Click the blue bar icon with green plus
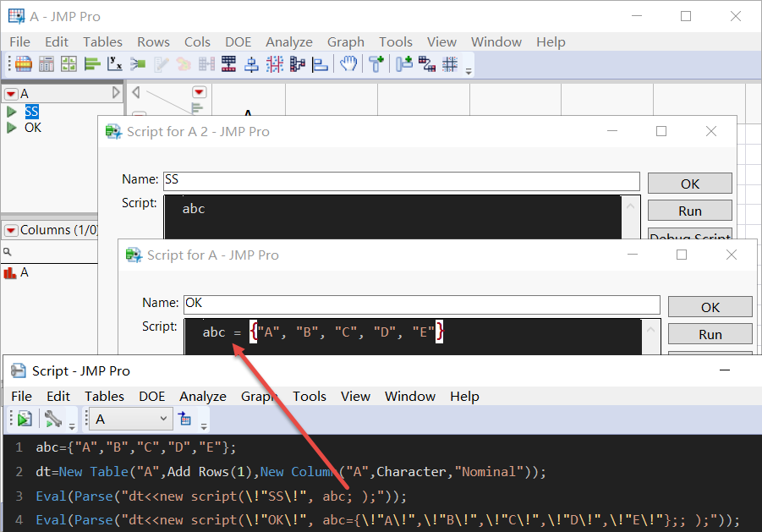The height and width of the screenshot is (532, 762). click(404, 63)
